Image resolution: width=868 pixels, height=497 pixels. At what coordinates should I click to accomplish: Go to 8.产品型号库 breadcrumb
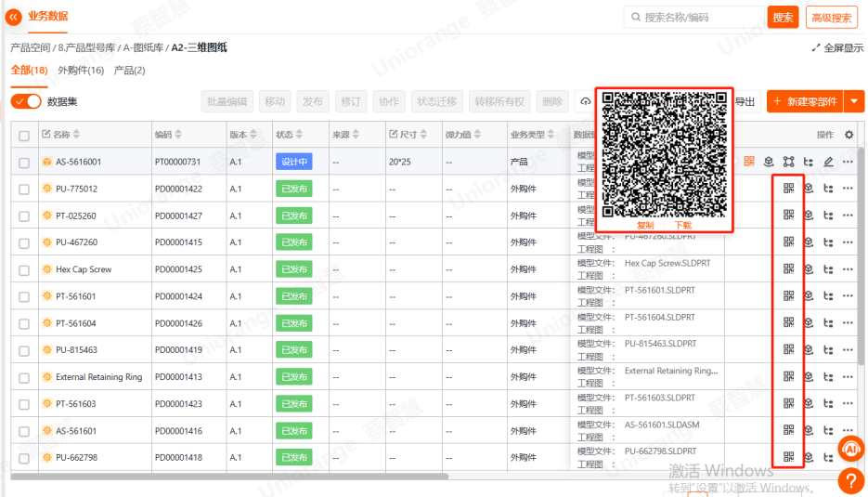coord(87,47)
